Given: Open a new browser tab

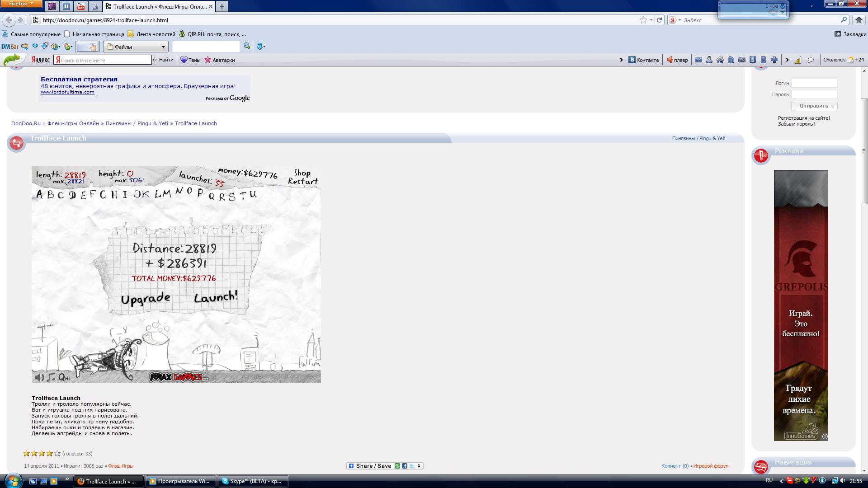Looking at the screenshot, I should click(222, 6).
